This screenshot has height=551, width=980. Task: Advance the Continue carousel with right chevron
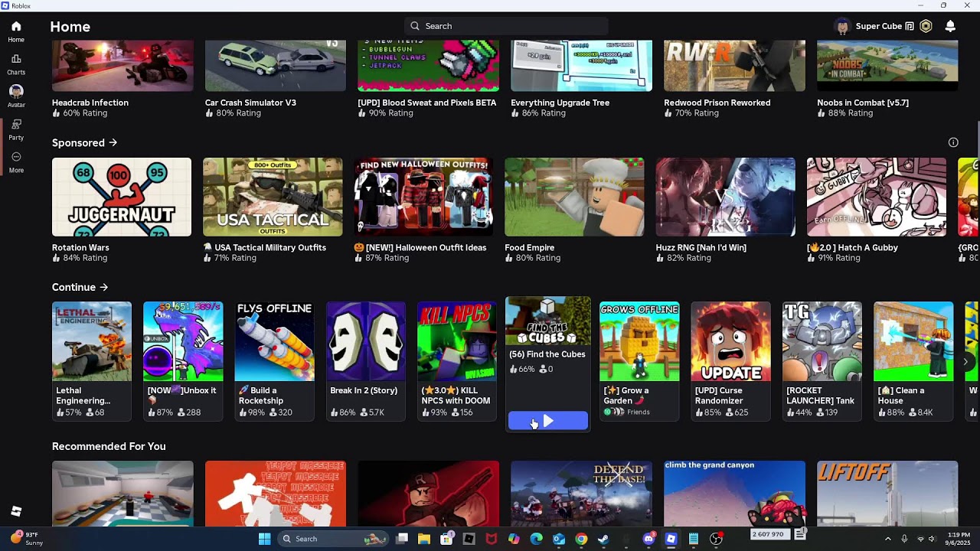[965, 361]
